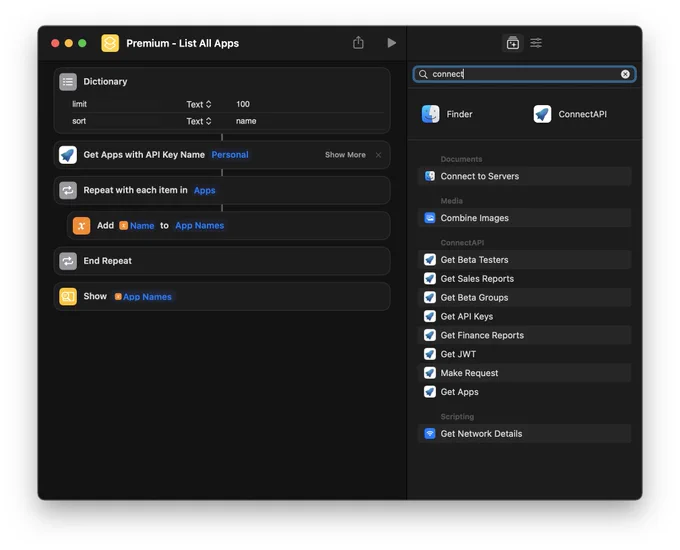The height and width of the screenshot is (550, 680).
Task: Add the Get API Keys action
Action: (524, 316)
